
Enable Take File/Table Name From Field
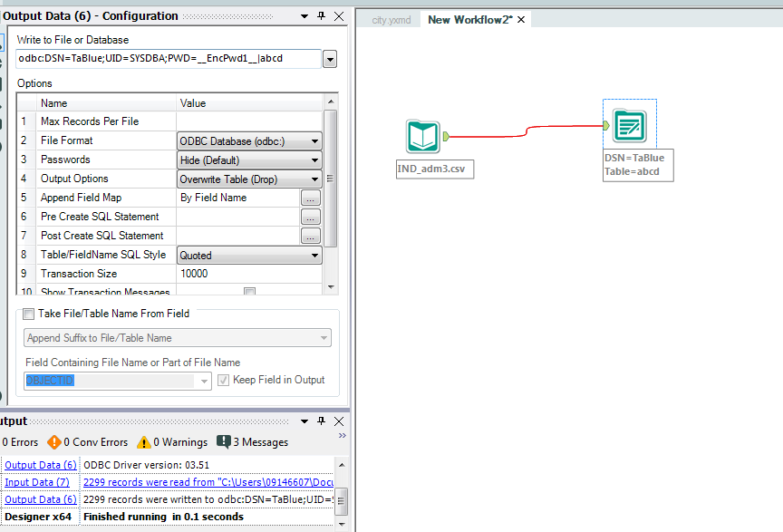28,314
